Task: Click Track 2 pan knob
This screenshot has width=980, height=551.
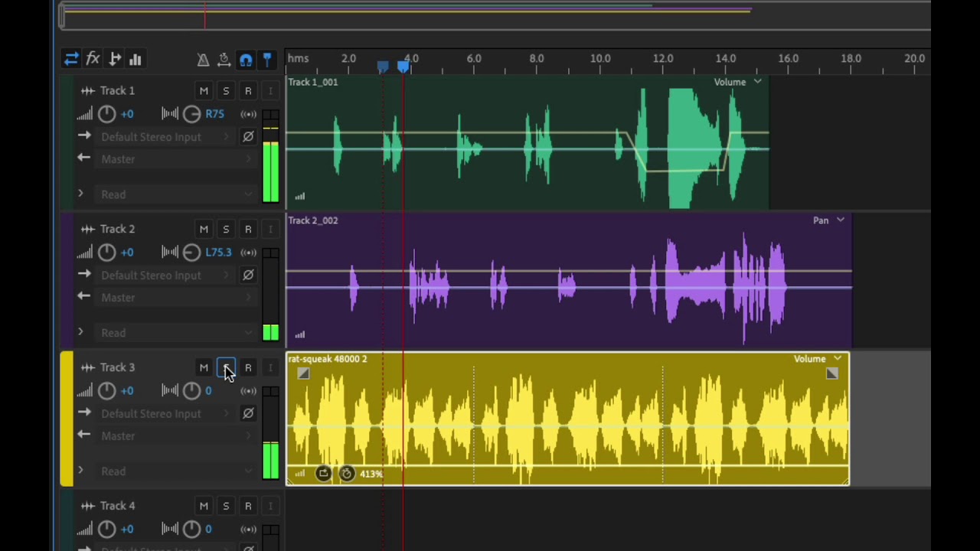Action: [191, 253]
